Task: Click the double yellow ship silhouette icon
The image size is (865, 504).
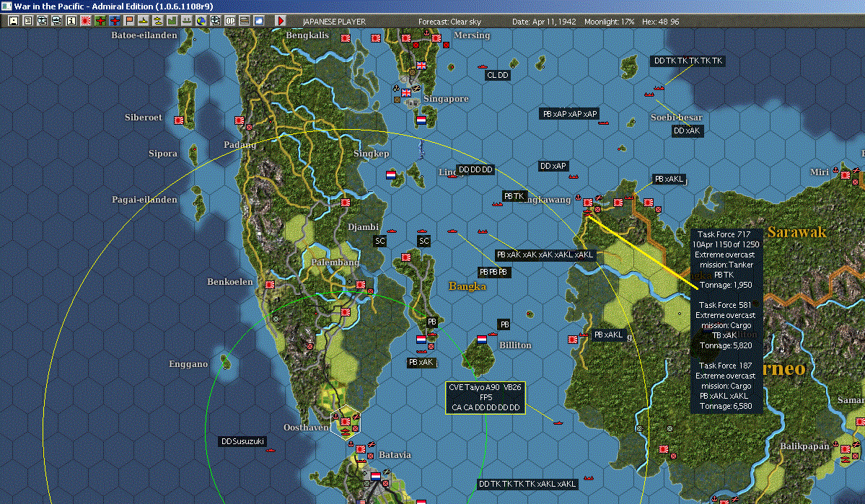Action: [x=158, y=21]
